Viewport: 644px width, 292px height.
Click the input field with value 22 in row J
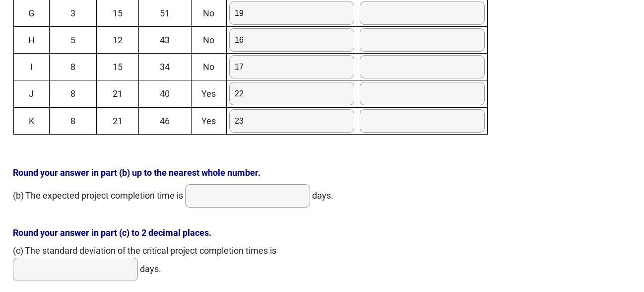pos(292,93)
